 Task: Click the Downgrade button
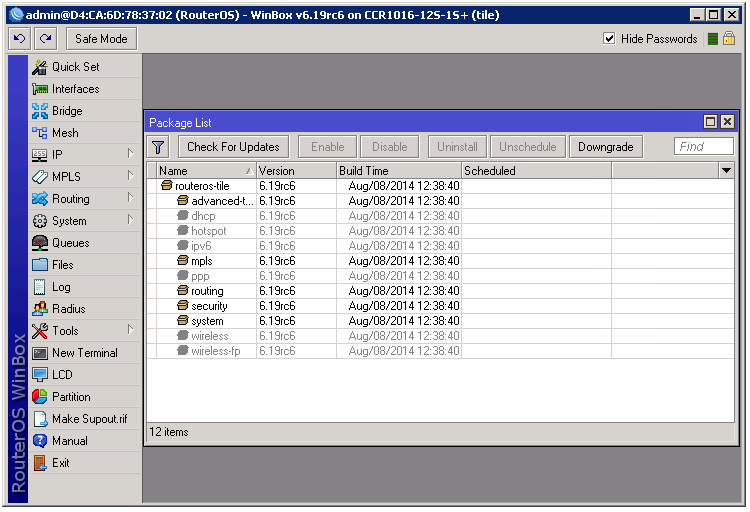tap(606, 147)
